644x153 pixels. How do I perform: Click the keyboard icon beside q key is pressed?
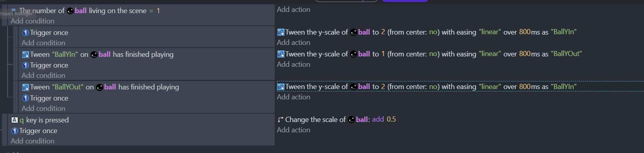point(15,120)
